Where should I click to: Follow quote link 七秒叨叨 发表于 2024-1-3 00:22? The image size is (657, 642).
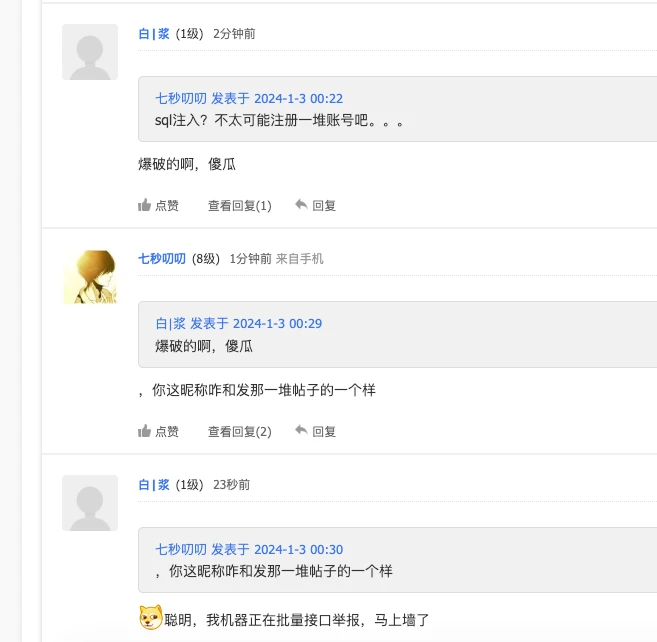click(249, 99)
